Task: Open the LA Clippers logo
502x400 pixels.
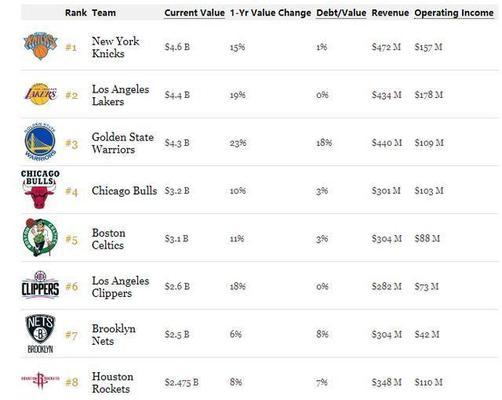Action: 40,285
